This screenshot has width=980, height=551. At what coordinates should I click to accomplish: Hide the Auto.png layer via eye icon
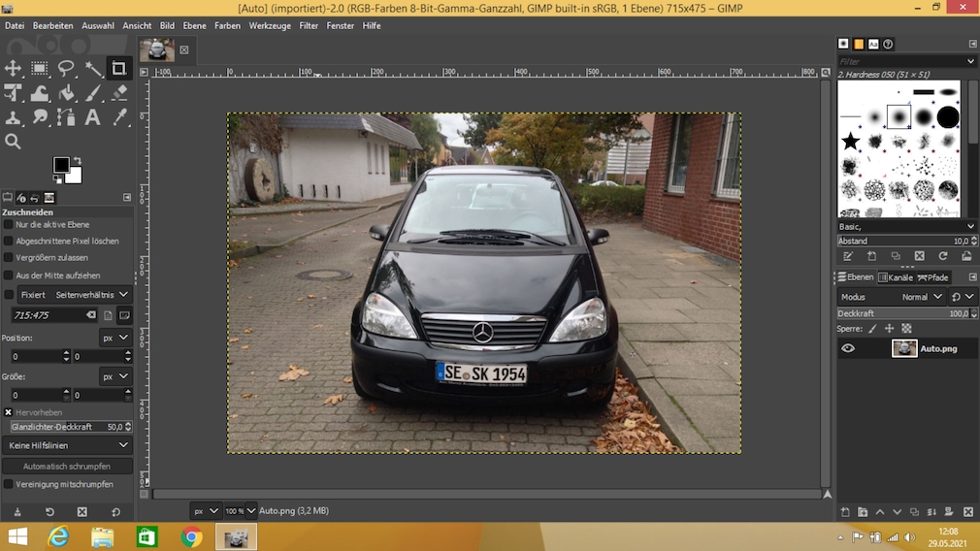848,348
